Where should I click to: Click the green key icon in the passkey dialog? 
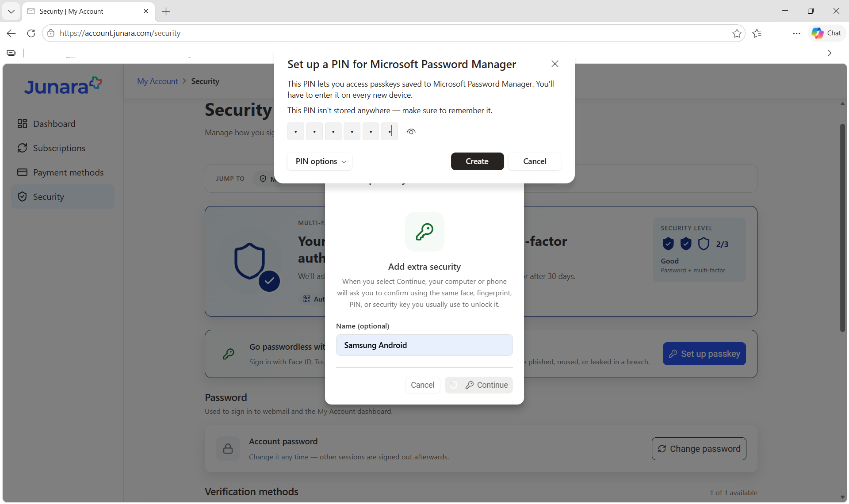tap(424, 232)
